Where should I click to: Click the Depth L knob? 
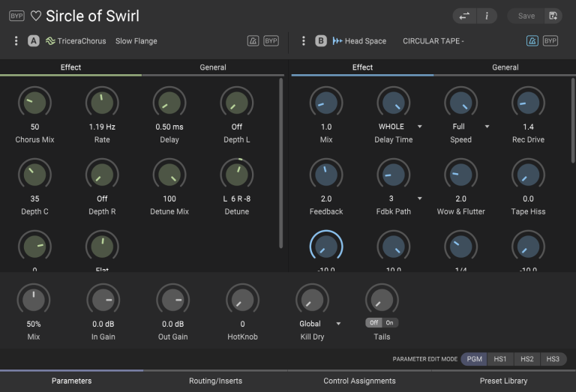pyautogui.click(x=237, y=103)
